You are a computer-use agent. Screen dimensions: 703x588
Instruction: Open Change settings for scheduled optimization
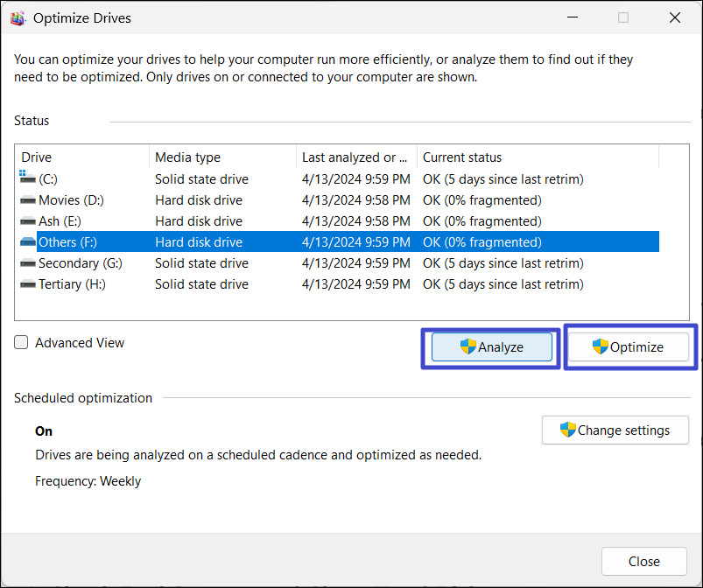pos(615,430)
